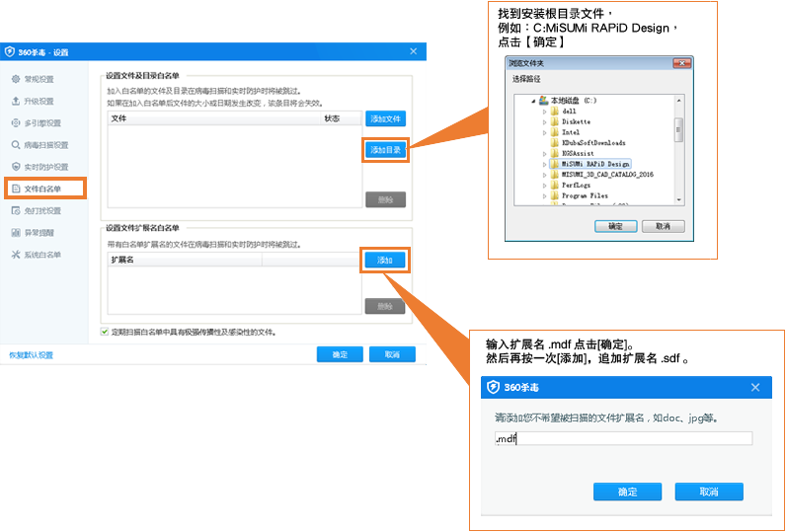This screenshot has width=786, height=532.
Task: Click the folder tree scrollbar up arrow
Action: click(x=678, y=101)
